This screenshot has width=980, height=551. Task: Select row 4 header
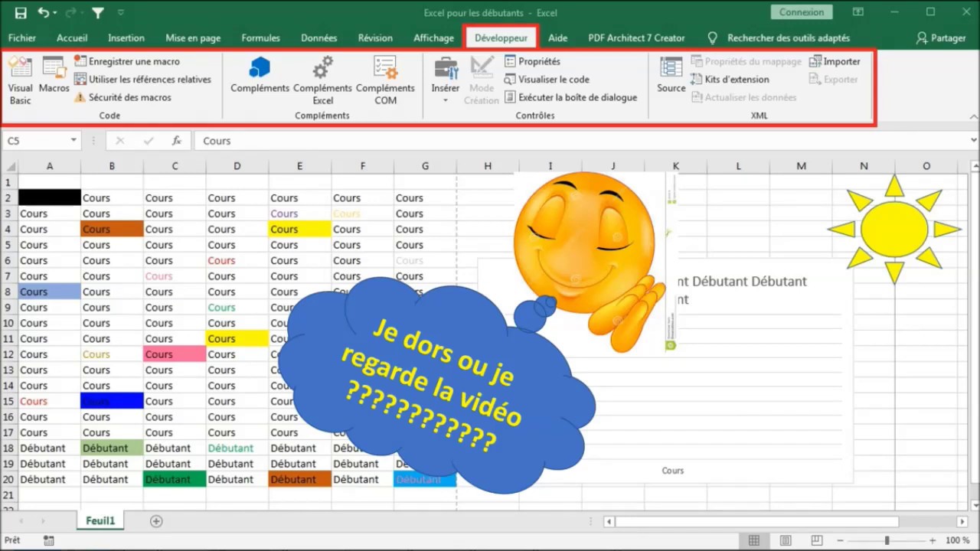(9, 230)
